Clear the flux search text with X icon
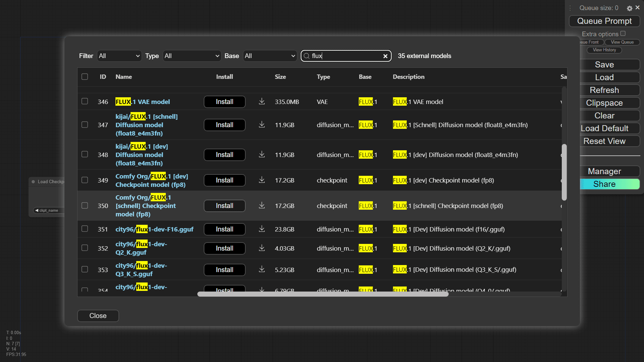The height and width of the screenshot is (362, 644). (x=385, y=56)
